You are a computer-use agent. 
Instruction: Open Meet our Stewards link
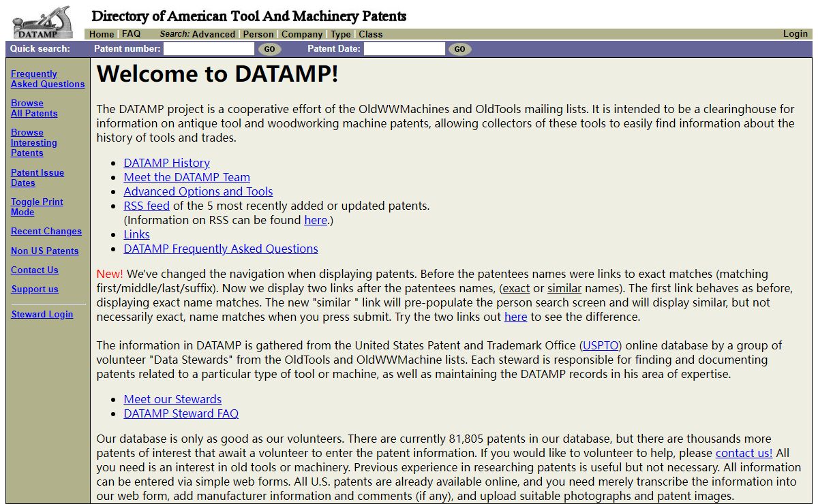click(172, 399)
